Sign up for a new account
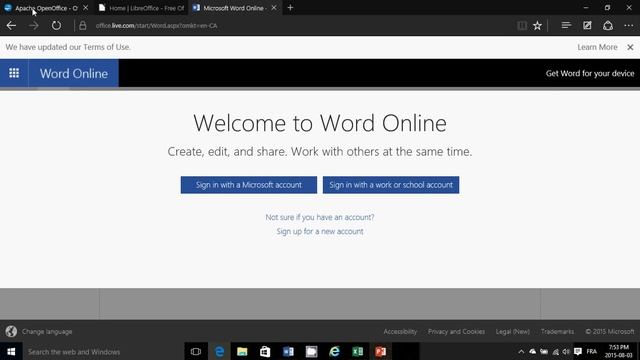This screenshot has height=360, width=640. pyautogui.click(x=320, y=231)
